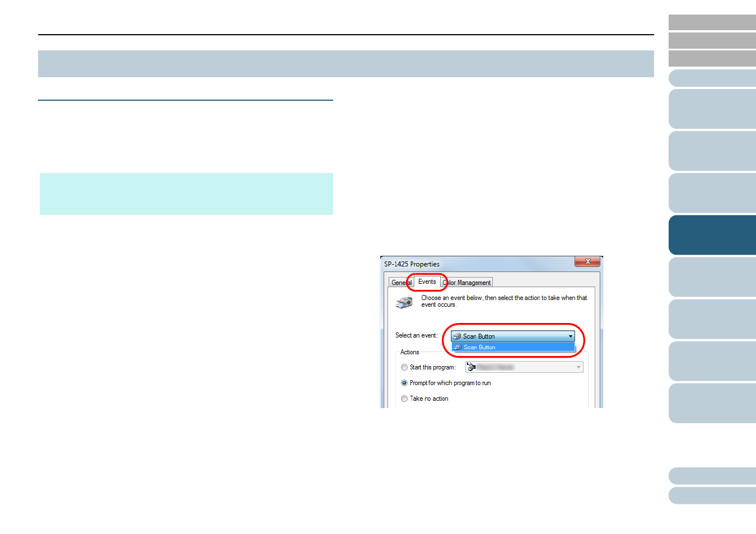Open the Events tab

click(427, 282)
